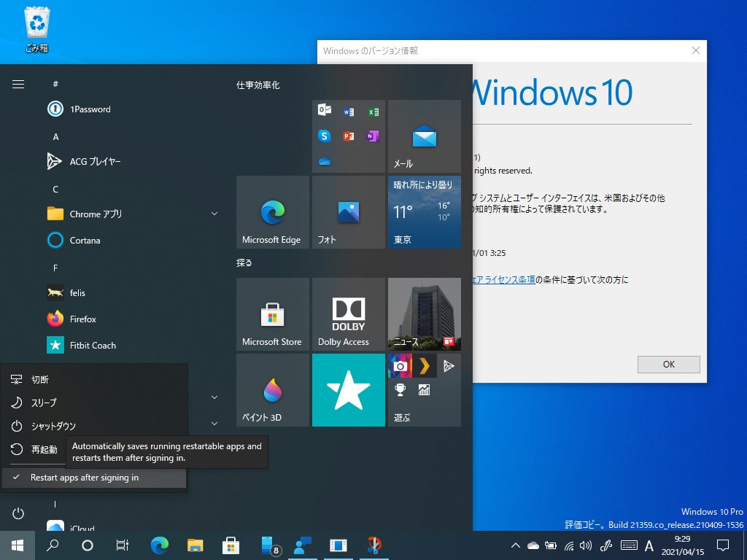Start Skype from the pinned Office tiles
747x560 pixels.
325,136
